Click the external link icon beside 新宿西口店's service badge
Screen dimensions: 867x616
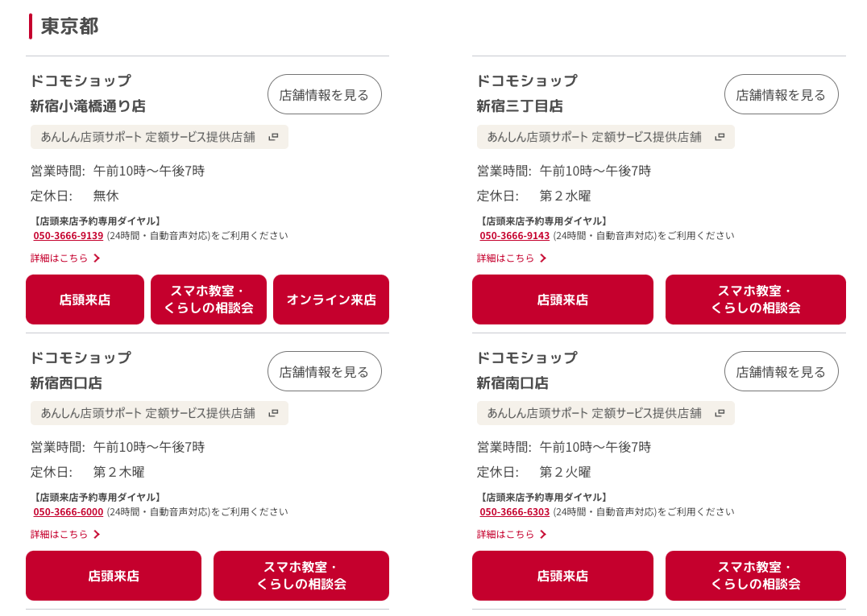(x=273, y=413)
